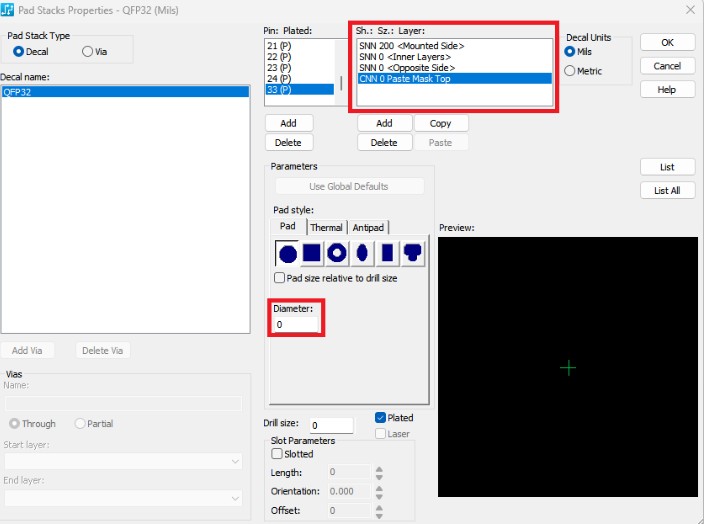Enable the Slotted checkbox
The height and width of the screenshot is (524, 705).
[x=278, y=454]
